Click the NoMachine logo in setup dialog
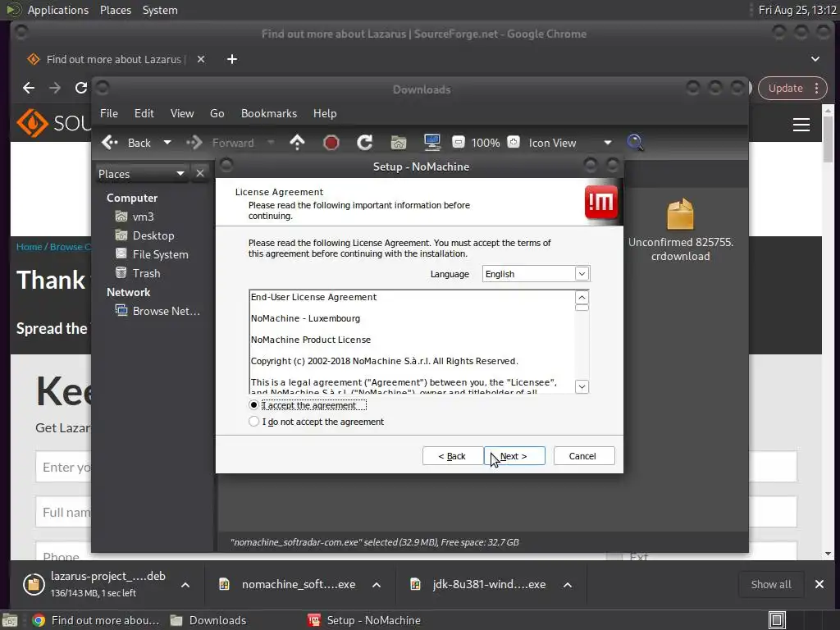The height and width of the screenshot is (630, 840). coord(601,203)
